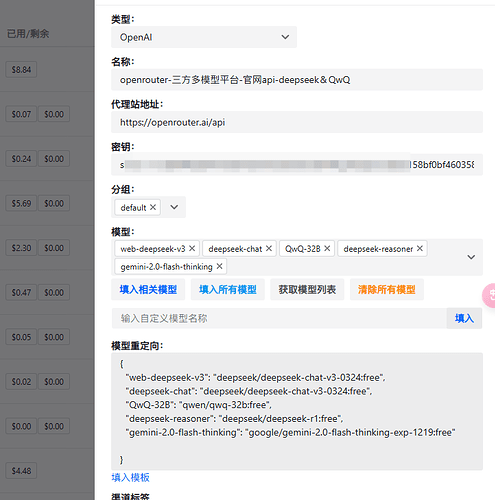Remove the deepseek-chat model tag
Viewport: 495px width, 500px height.
coord(269,248)
